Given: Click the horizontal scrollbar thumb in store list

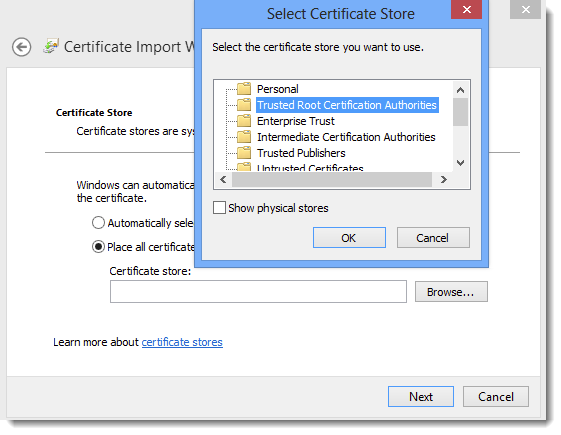Looking at the screenshot, I should pos(332,179).
